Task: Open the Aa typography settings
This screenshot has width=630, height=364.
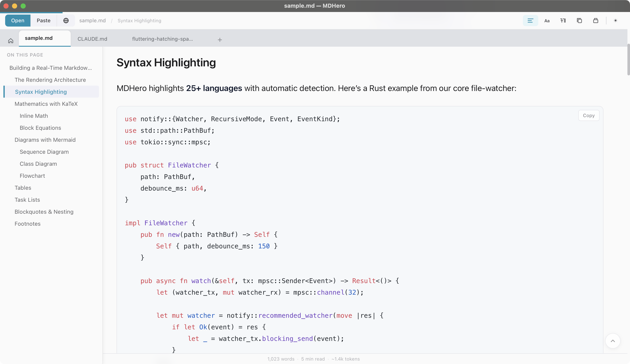Action: coord(547,21)
